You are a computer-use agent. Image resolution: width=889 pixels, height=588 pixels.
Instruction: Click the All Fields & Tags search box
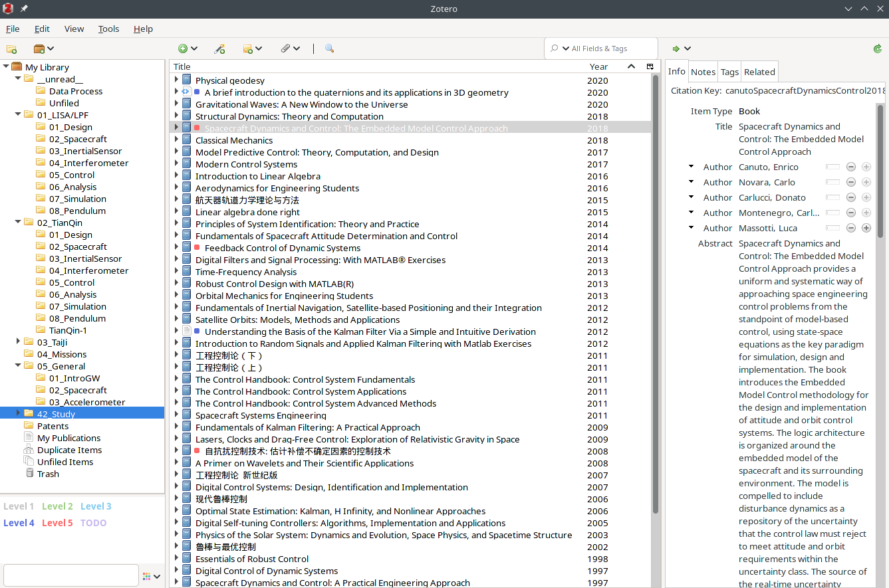(601, 49)
